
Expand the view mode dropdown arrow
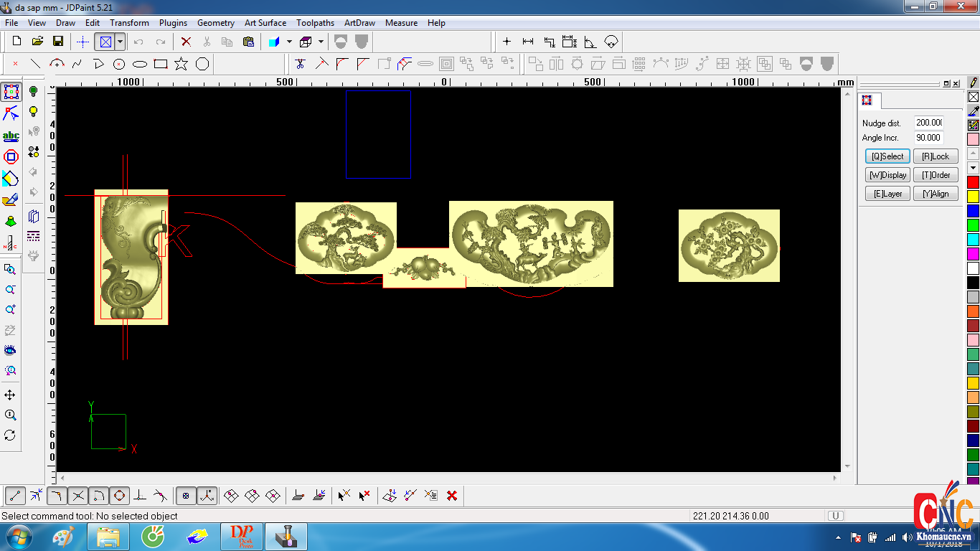(x=120, y=42)
